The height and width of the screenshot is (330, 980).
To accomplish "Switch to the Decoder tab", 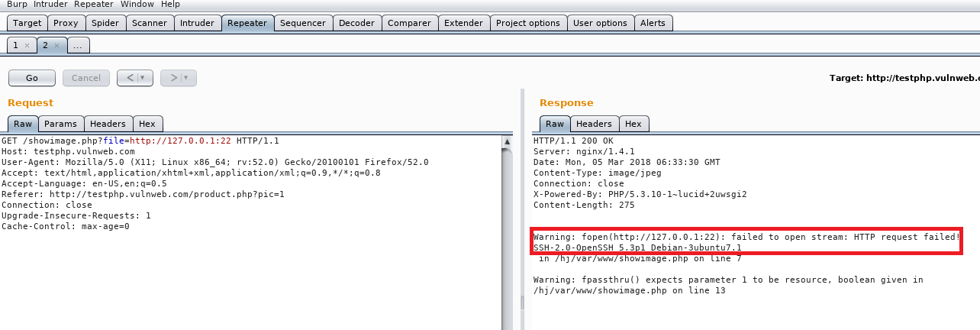I will [x=356, y=23].
